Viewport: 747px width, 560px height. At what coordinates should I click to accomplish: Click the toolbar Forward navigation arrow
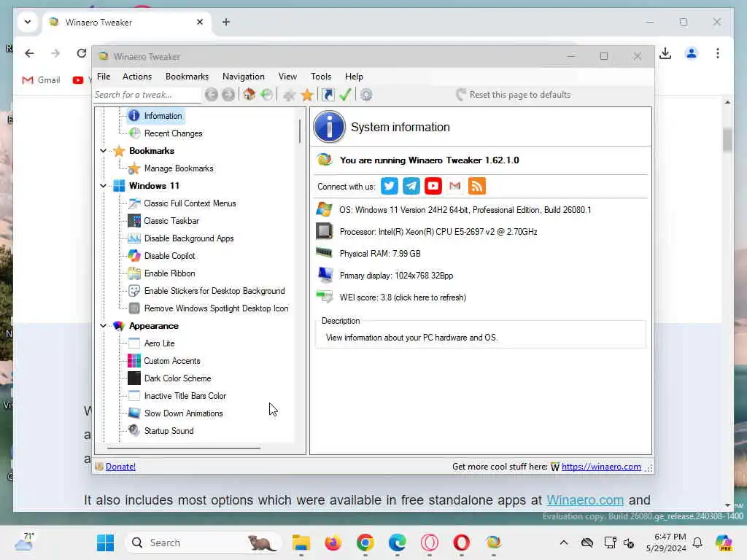click(228, 95)
